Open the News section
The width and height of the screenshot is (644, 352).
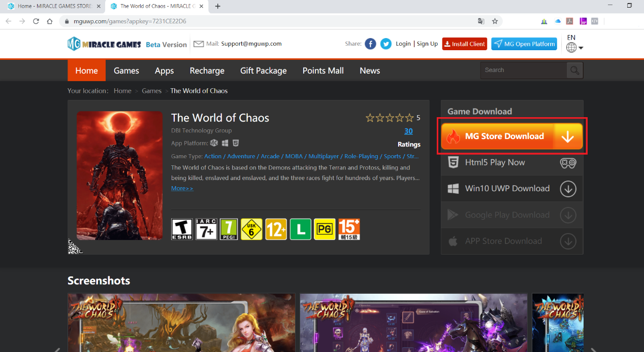370,71
